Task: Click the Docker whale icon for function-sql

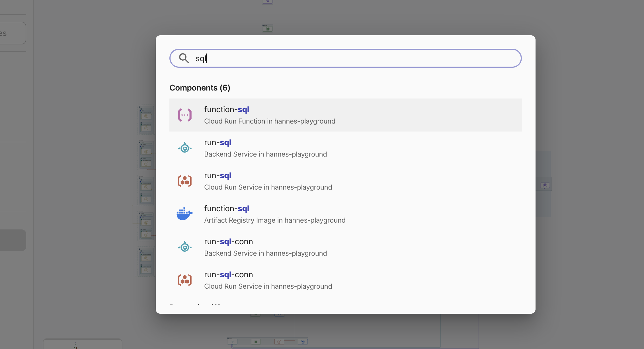Action: coord(184,214)
